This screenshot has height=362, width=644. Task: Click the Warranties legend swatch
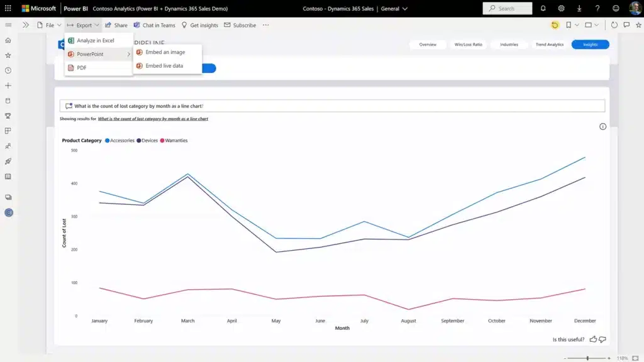[x=162, y=140]
